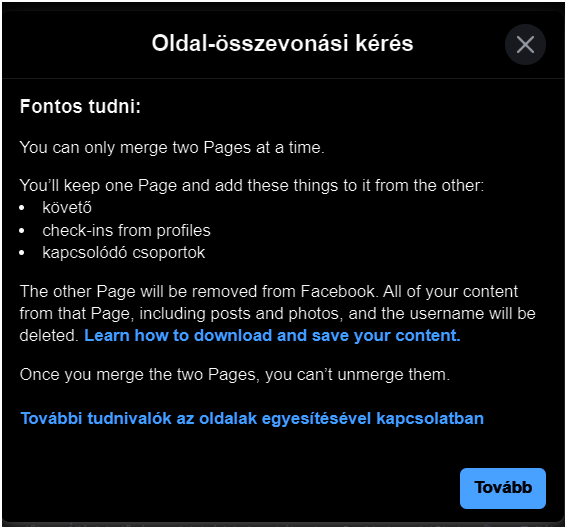Click the 'You'll keep one Page' sentence

tap(252, 186)
